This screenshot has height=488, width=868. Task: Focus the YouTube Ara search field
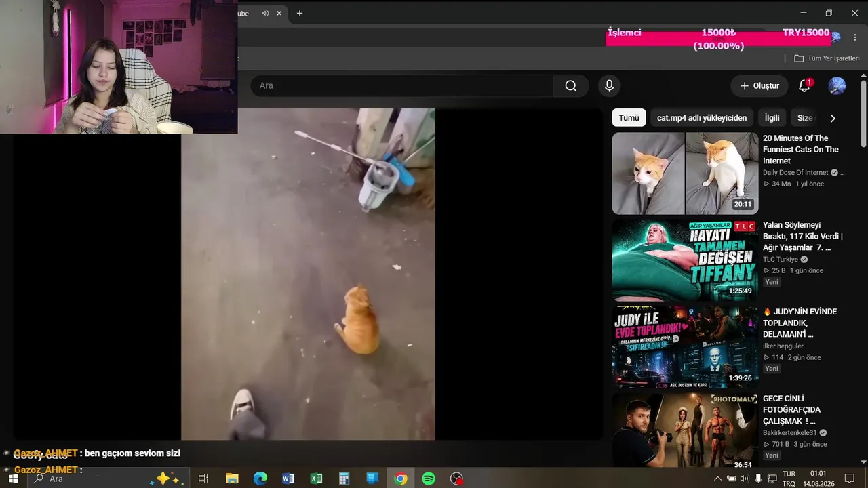click(401, 86)
